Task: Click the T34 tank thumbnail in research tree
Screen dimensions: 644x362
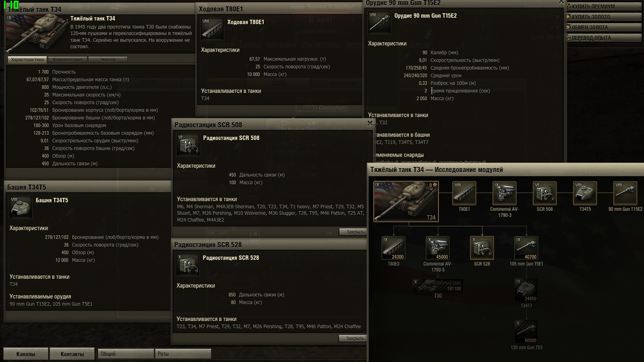Action: (x=406, y=202)
